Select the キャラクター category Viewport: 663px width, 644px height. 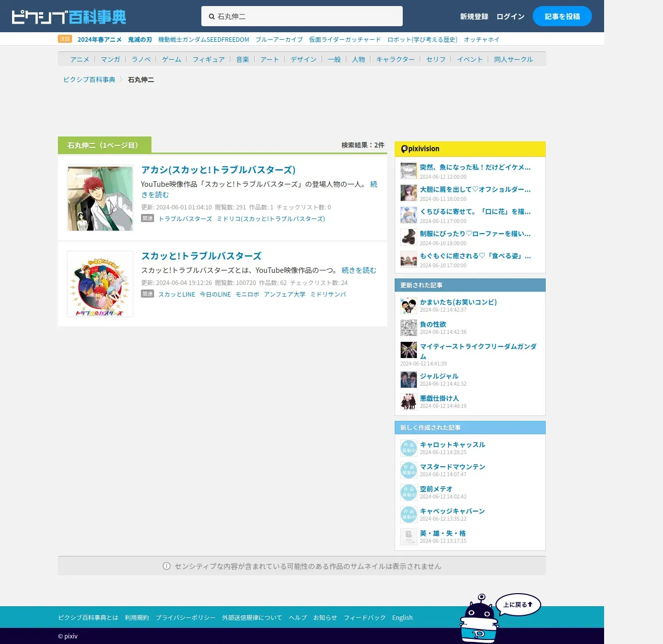pyautogui.click(x=396, y=59)
